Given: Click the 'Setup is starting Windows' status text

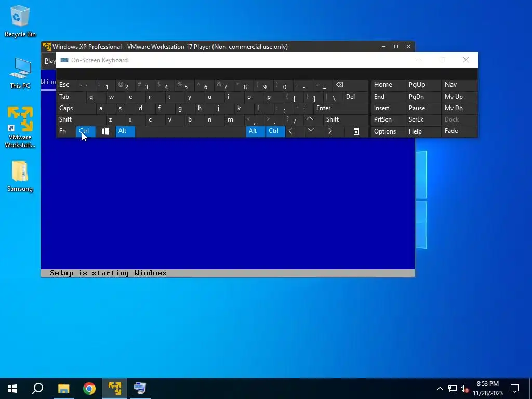Looking at the screenshot, I should pyautogui.click(x=108, y=273).
